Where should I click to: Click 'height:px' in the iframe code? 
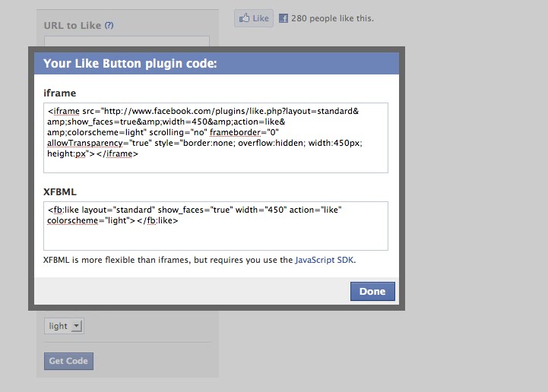click(67, 153)
